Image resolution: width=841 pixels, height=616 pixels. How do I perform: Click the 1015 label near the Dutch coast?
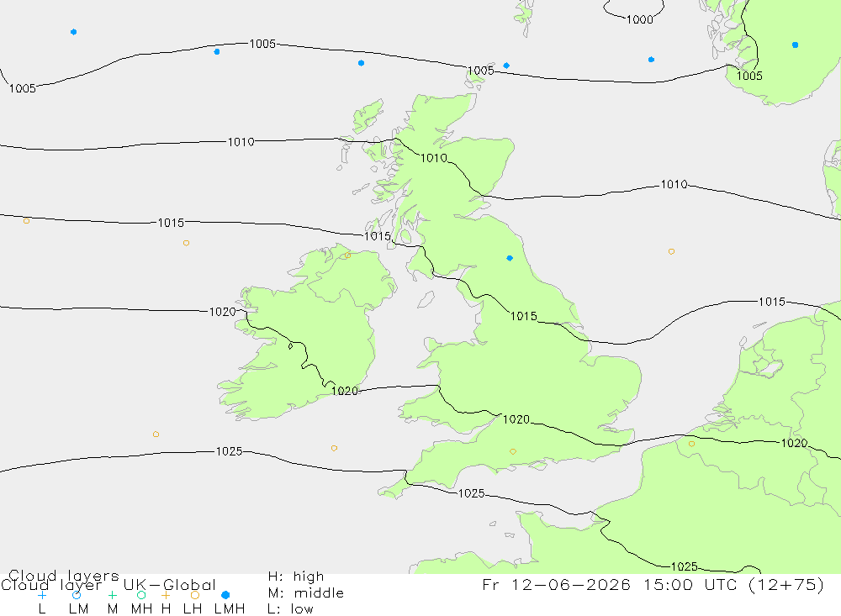pyautogui.click(x=772, y=302)
